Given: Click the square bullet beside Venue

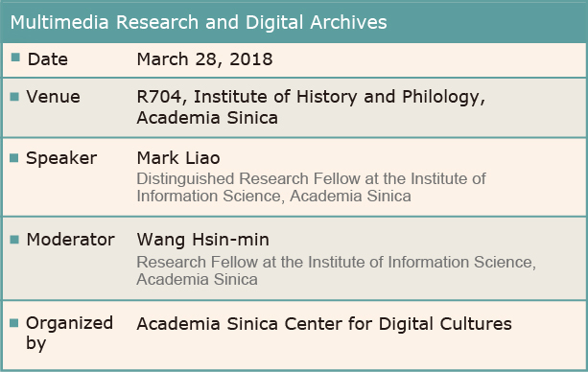Looking at the screenshot, I should click(x=14, y=97).
